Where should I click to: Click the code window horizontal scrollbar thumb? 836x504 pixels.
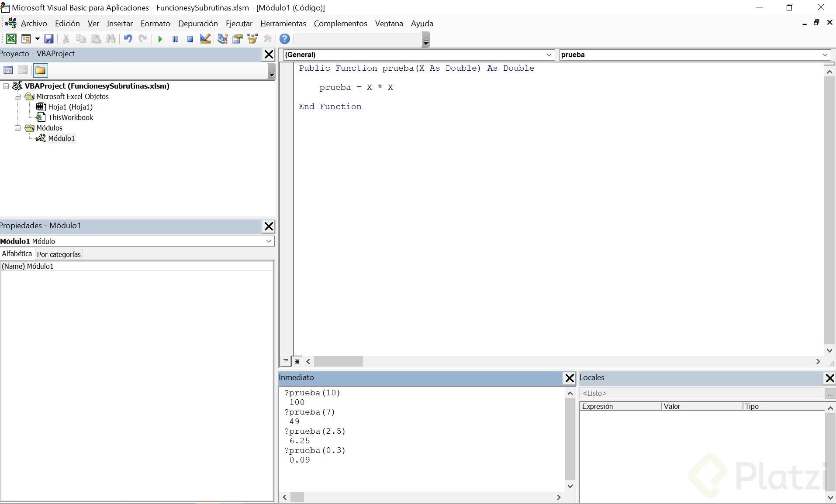(339, 361)
